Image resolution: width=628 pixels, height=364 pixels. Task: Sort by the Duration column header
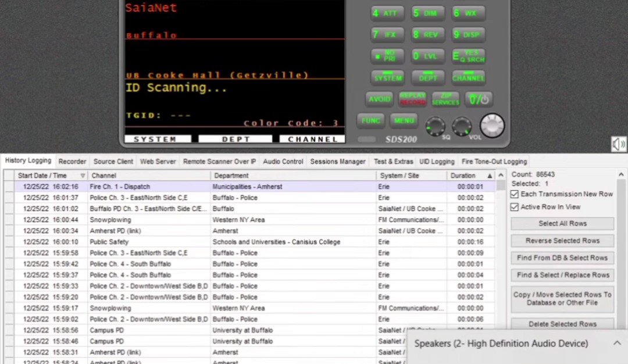point(471,176)
